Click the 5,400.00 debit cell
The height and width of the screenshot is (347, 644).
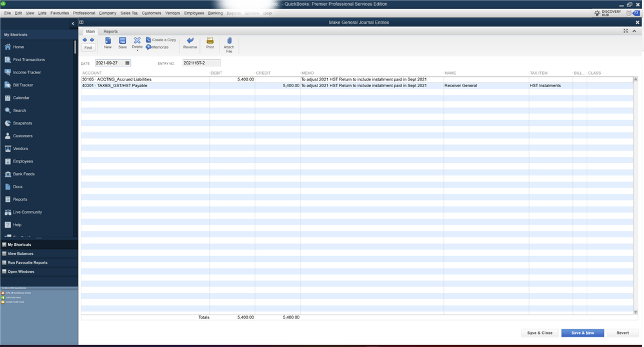pyautogui.click(x=232, y=79)
